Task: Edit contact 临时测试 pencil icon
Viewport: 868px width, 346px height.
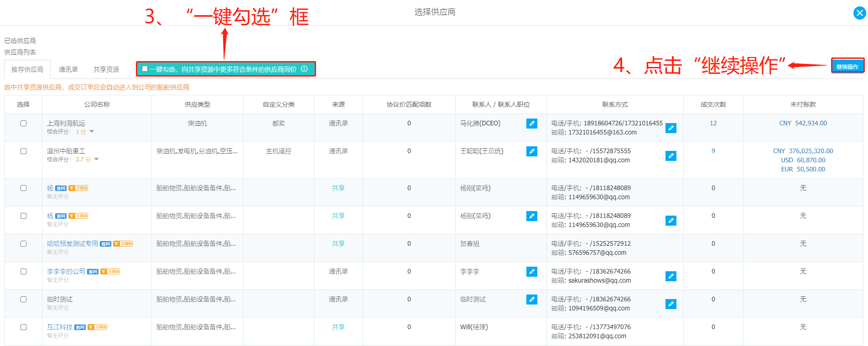Action: click(x=532, y=300)
